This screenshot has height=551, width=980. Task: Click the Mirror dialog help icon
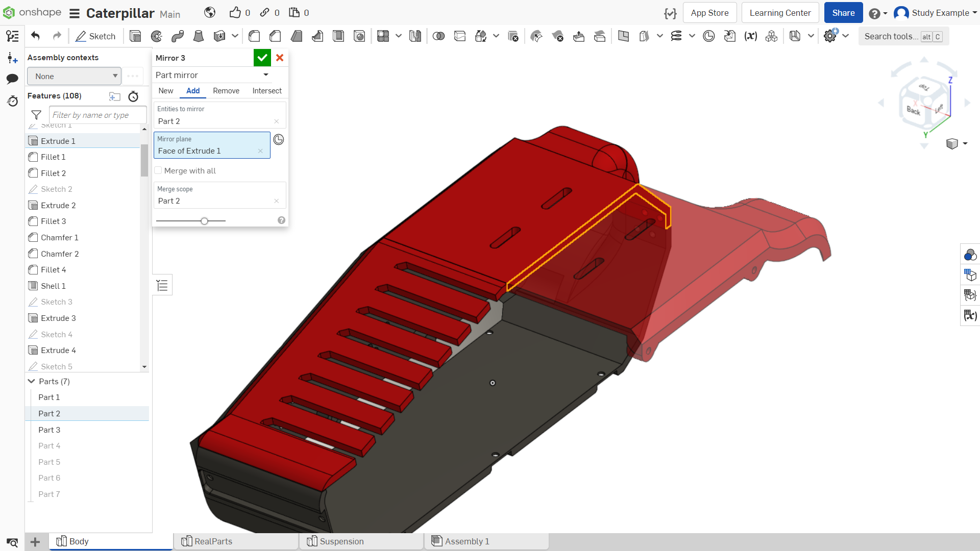pyautogui.click(x=281, y=220)
